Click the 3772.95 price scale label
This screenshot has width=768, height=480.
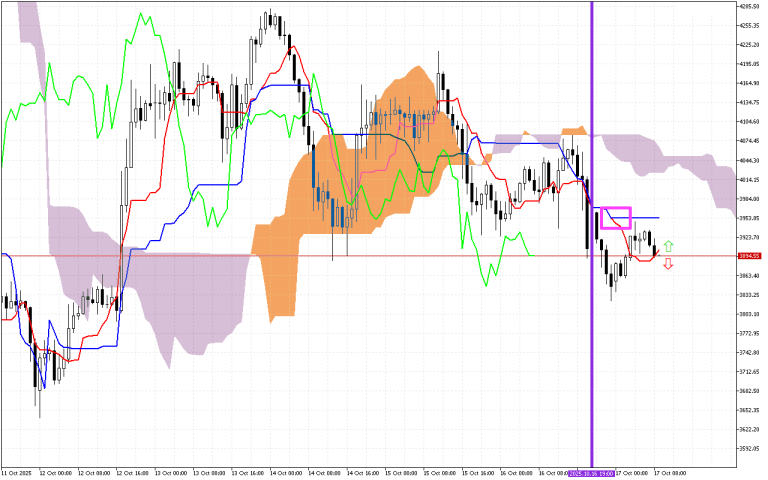coord(749,333)
